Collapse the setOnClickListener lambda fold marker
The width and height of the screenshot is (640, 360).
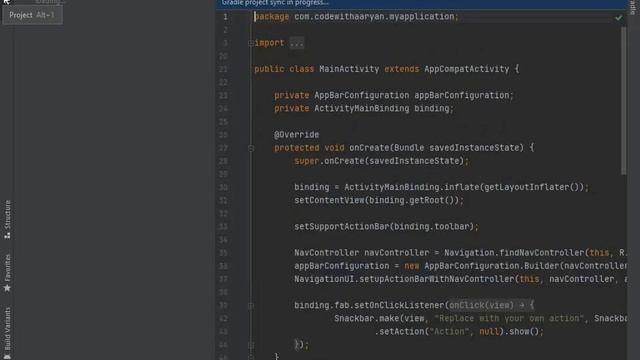pyautogui.click(x=251, y=305)
